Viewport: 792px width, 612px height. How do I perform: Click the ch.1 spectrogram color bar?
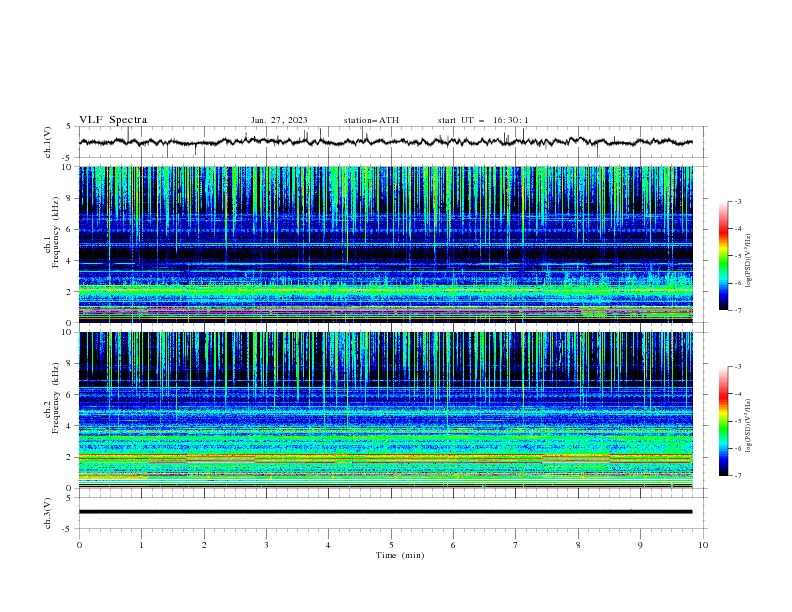(723, 256)
